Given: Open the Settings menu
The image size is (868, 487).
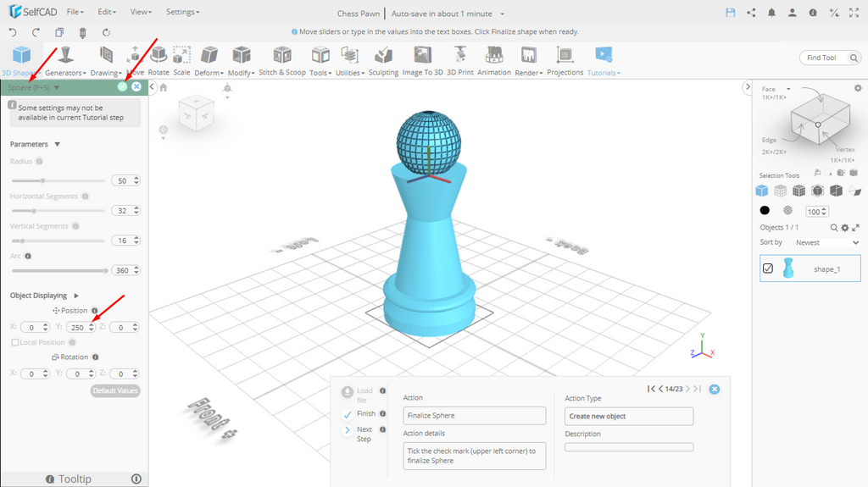Looking at the screenshot, I should pyautogui.click(x=182, y=13).
